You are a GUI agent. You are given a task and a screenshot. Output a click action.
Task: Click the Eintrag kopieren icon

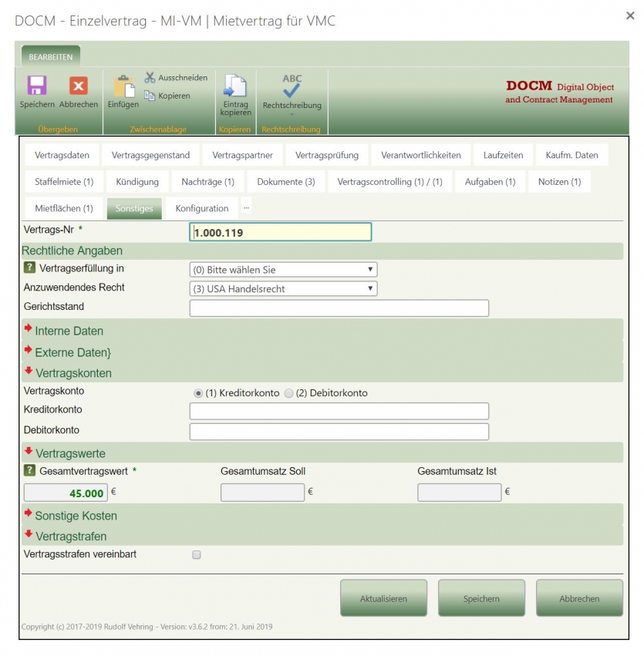click(235, 86)
